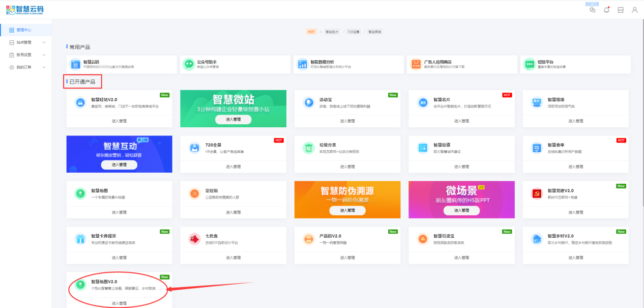The width and height of the screenshot is (644, 308).
Task: Click the store icon in top header
Action: [621, 10]
